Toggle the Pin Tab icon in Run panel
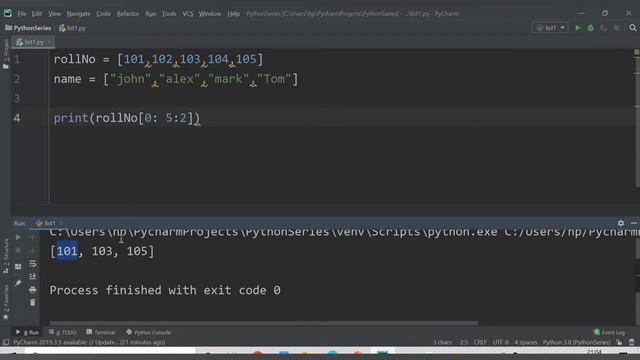The height and width of the screenshot is (360, 640). click(18, 283)
